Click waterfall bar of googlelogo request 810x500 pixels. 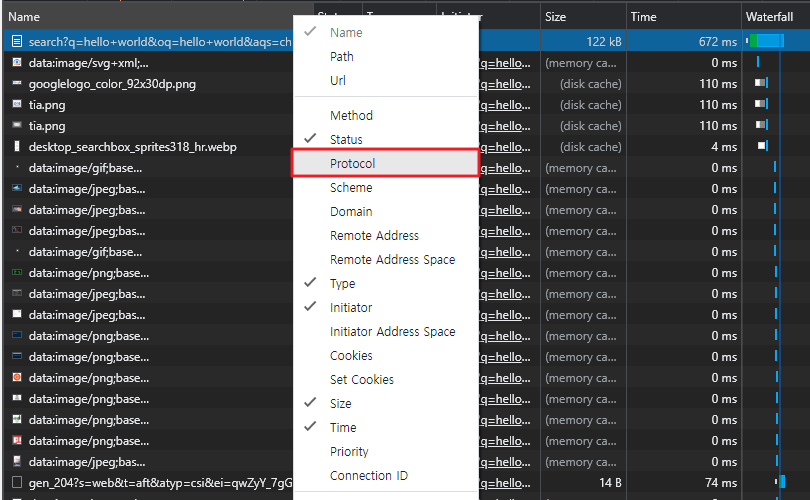coord(761,83)
